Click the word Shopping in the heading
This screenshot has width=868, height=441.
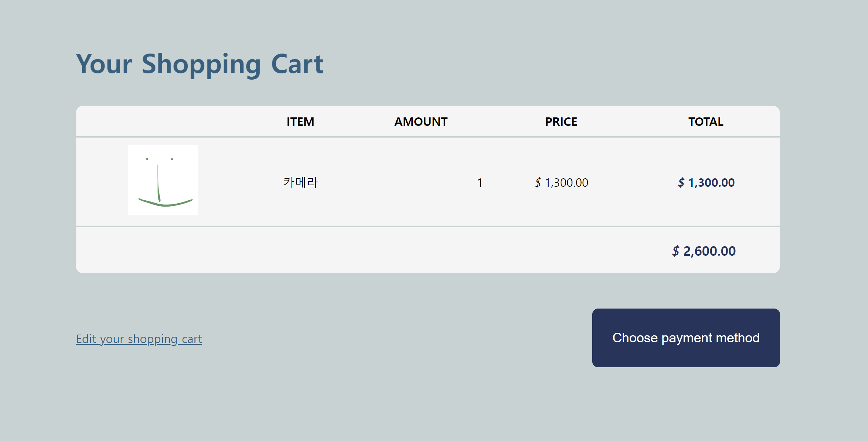201,64
